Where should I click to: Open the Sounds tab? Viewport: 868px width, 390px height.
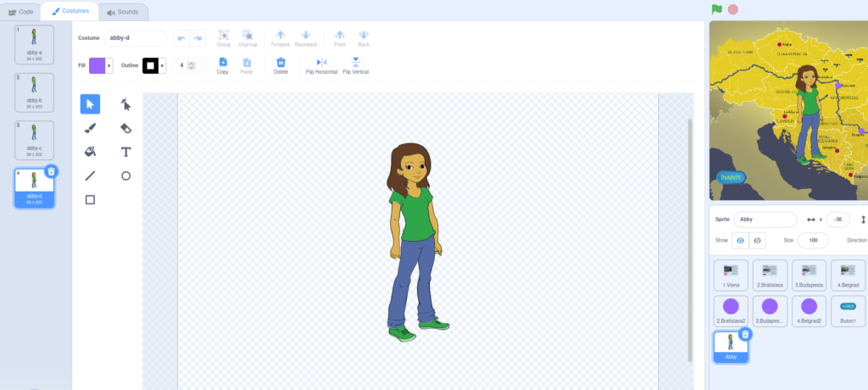[122, 12]
